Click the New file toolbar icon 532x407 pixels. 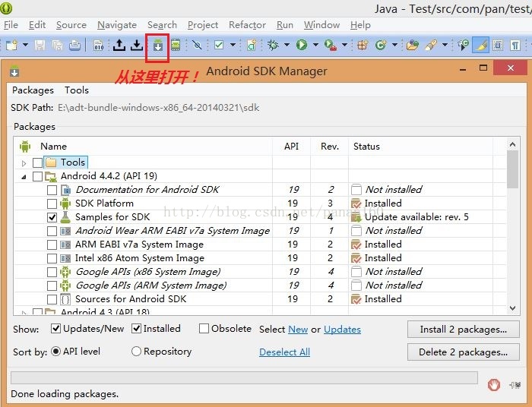12,45
